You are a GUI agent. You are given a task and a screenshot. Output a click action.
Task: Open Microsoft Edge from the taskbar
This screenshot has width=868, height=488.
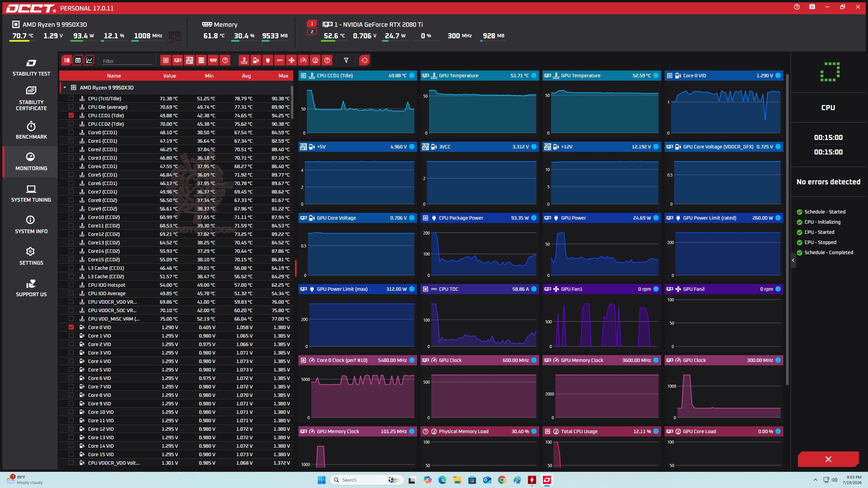coord(442,480)
